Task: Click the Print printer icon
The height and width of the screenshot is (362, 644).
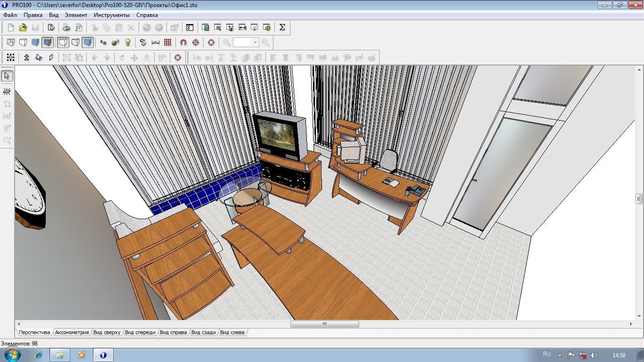Action: [x=66, y=27]
